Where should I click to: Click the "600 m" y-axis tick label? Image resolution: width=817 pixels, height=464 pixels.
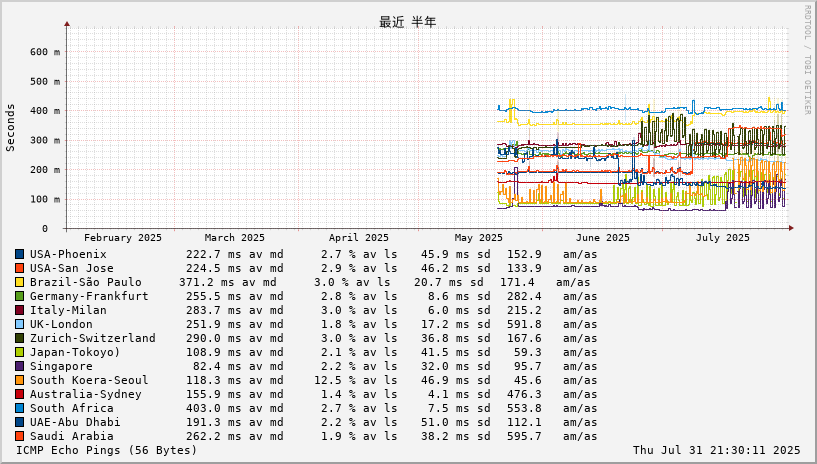pyautogui.click(x=45, y=52)
